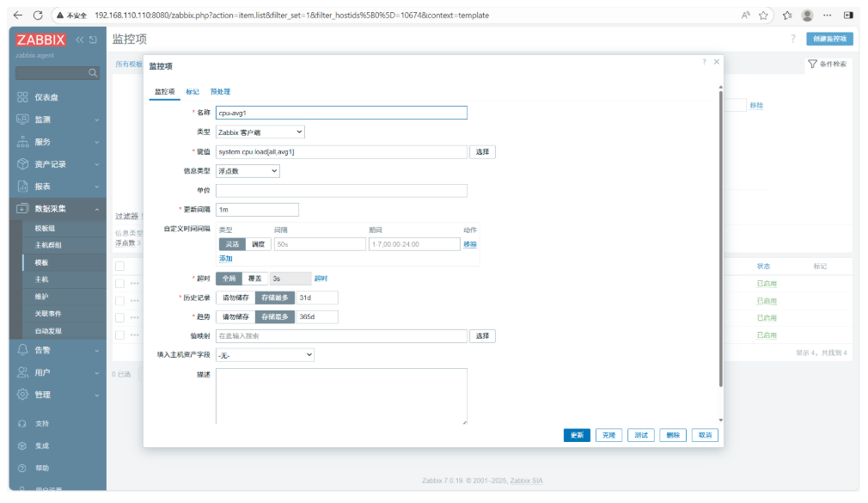Open the 信息类型 浮点数 dropdown

tap(248, 170)
